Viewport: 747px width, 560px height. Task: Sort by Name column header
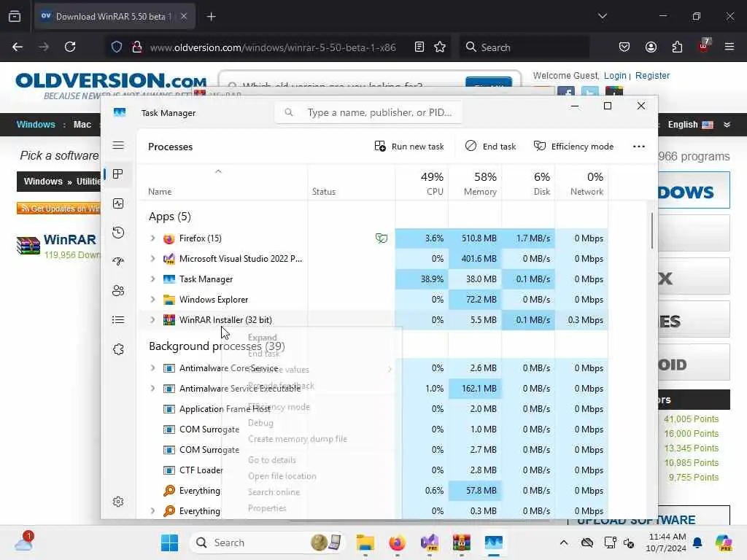pyautogui.click(x=222, y=183)
